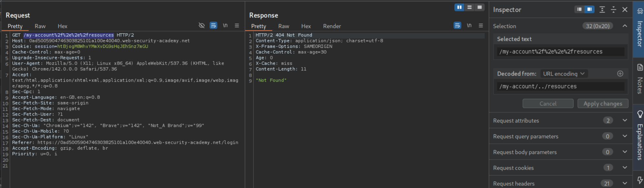
Task: Switch to Render tab in Response
Action: [332, 26]
